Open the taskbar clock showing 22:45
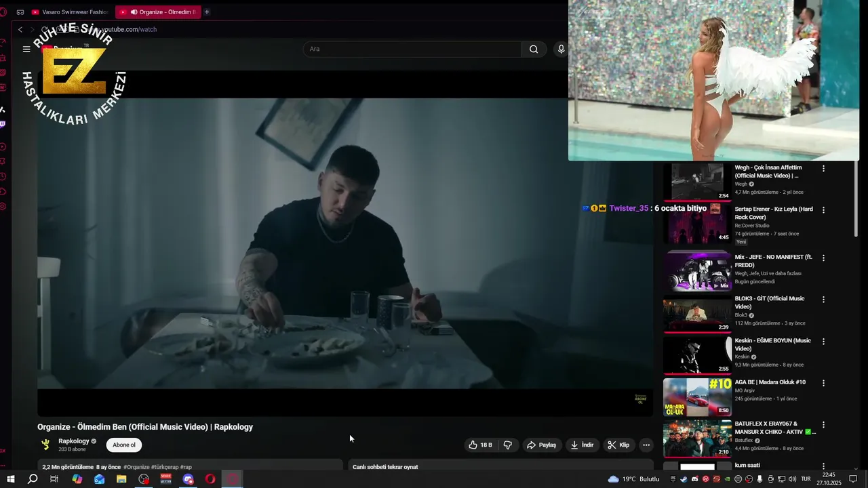868x488 pixels. point(829,479)
